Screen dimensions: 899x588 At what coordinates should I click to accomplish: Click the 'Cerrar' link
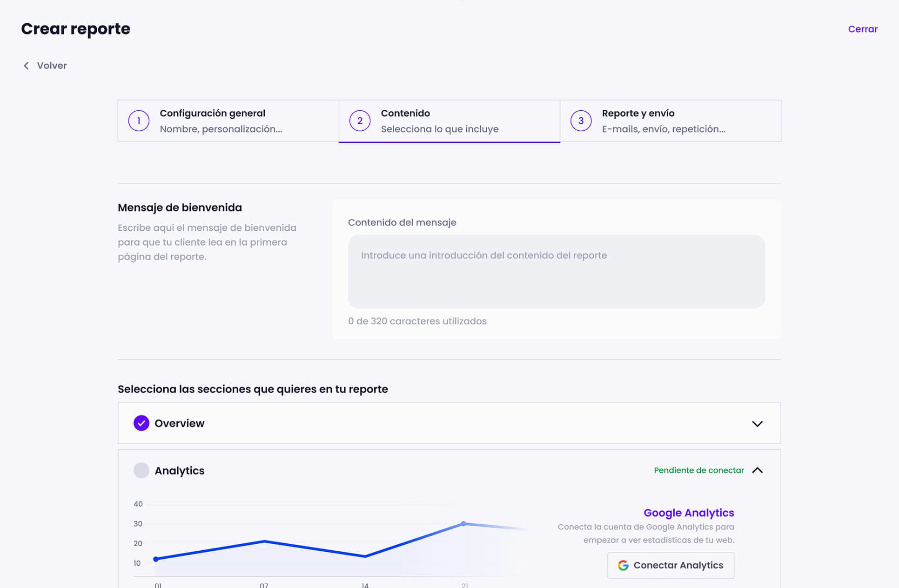click(862, 29)
